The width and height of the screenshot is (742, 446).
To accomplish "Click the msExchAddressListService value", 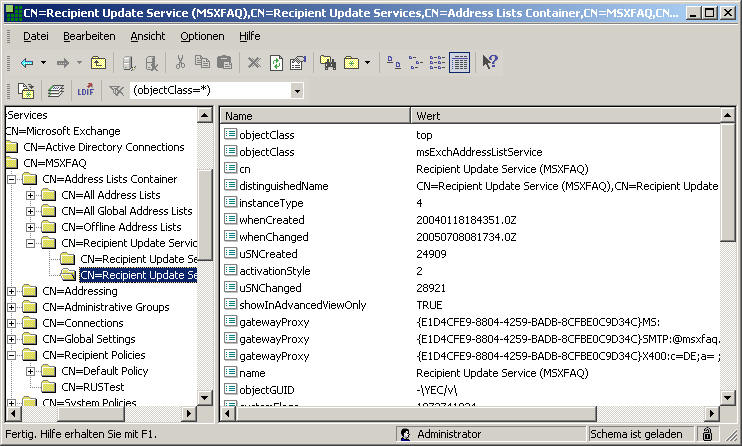I will point(479,152).
